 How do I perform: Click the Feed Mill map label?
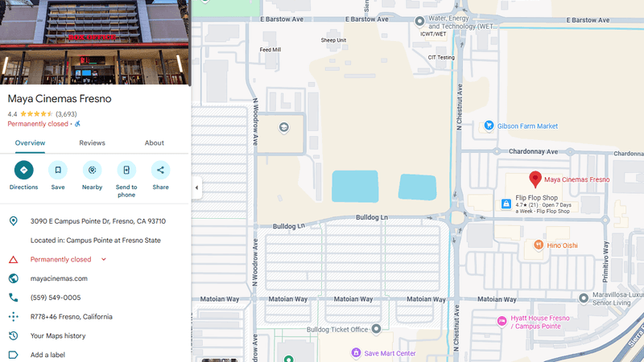(270, 50)
